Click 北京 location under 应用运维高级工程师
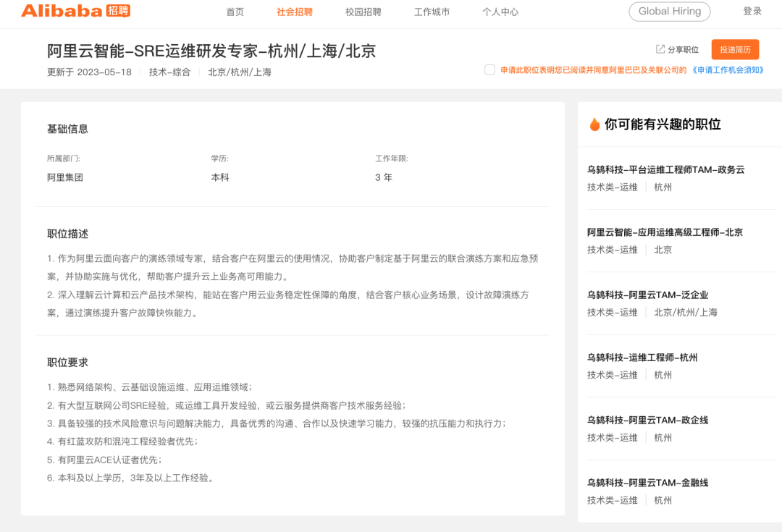The image size is (782, 532). [663, 250]
